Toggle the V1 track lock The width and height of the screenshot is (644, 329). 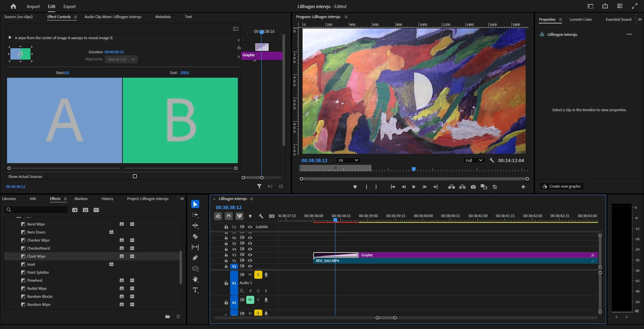(226, 266)
